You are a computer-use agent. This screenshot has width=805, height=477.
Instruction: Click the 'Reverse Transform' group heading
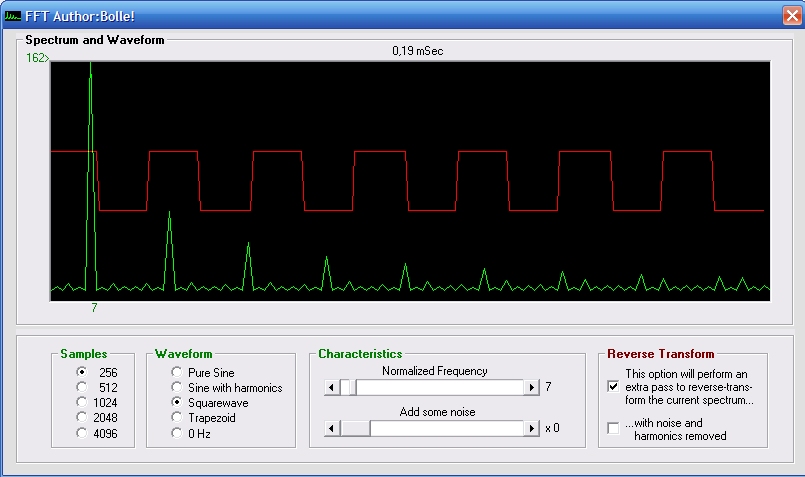[x=660, y=354]
